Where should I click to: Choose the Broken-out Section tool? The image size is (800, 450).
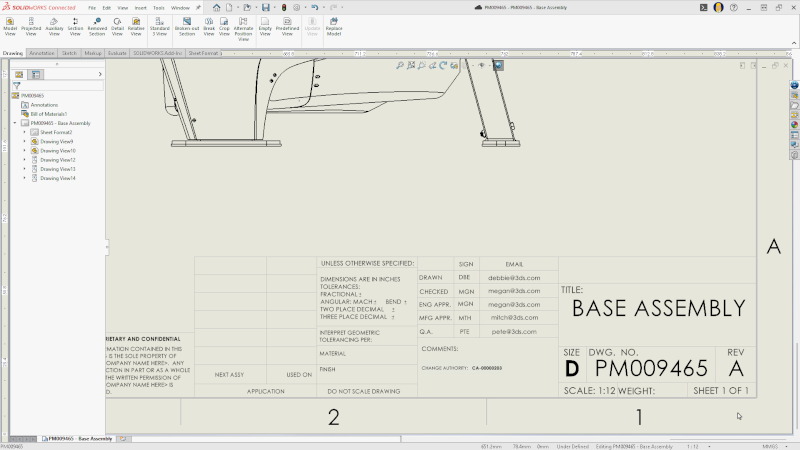coord(186,24)
